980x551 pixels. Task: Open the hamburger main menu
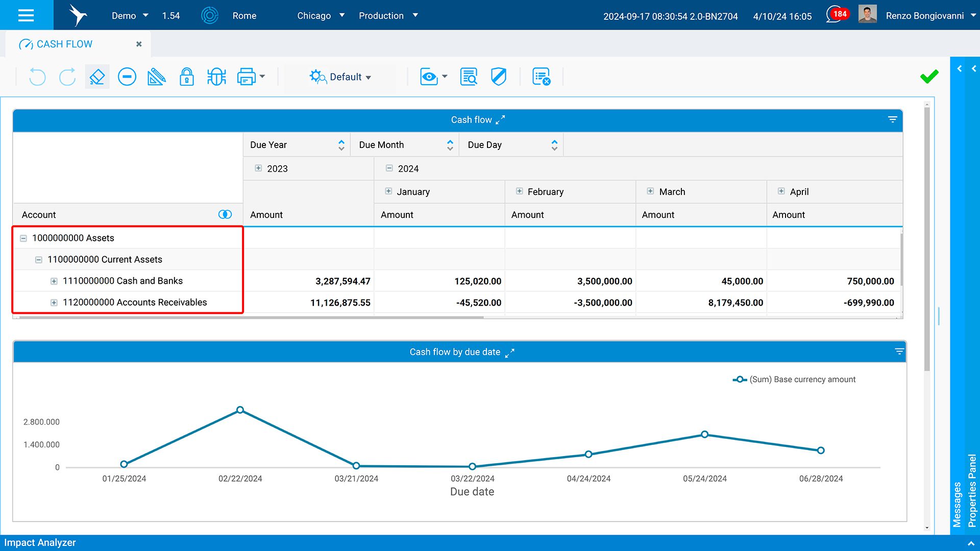pyautogui.click(x=26, y=15)
